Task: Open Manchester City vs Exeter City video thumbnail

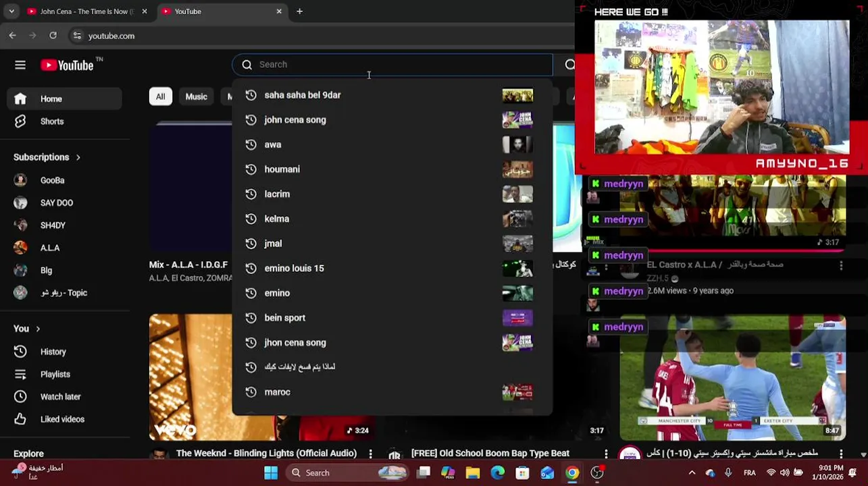Action: [x=732, y=378]
